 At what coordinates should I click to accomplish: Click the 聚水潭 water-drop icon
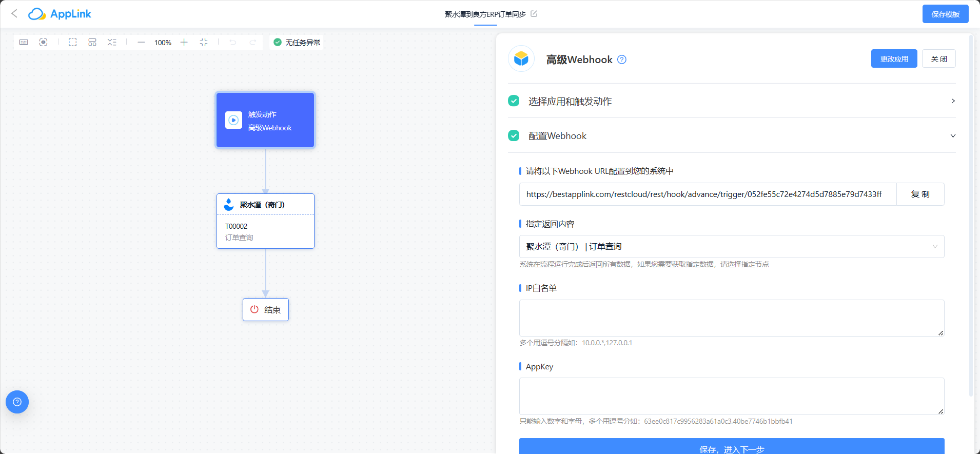point(229,204)
